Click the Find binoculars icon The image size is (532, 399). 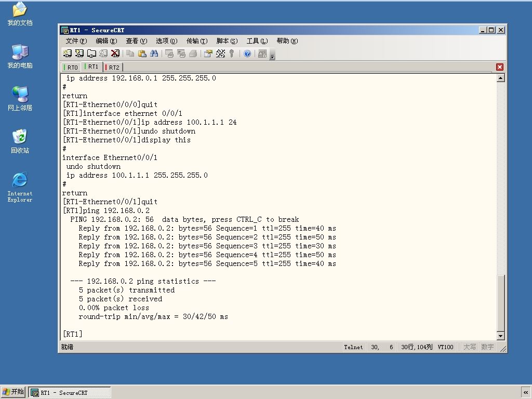click(x=154, y=54)
